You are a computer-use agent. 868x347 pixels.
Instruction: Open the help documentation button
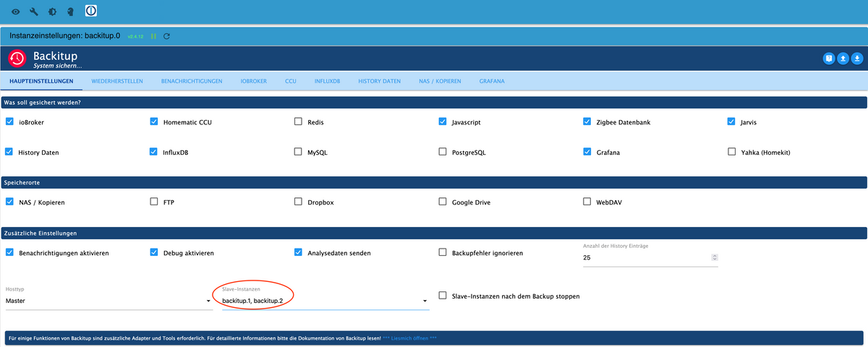click(x=829, y=59)
